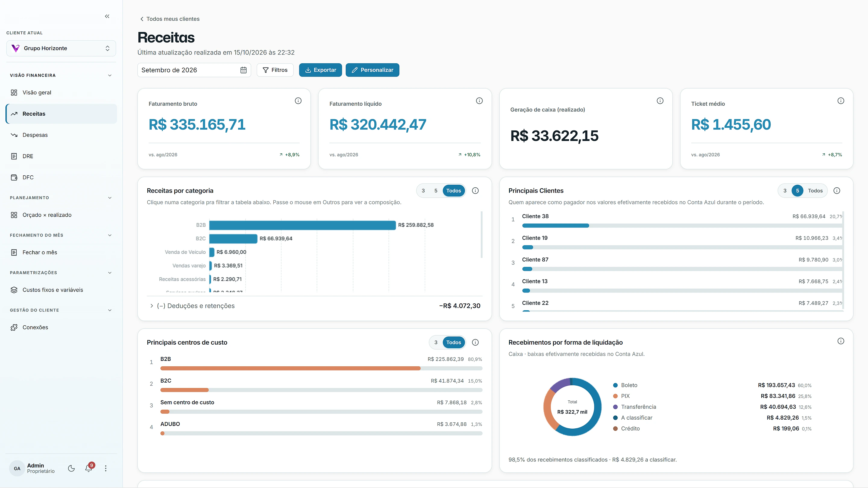Open the Filtros button

pos(275,70)
